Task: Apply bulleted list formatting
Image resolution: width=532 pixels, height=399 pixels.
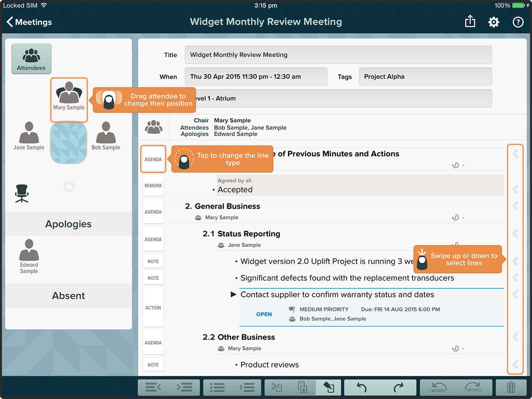Action: [x=217, y=387]
